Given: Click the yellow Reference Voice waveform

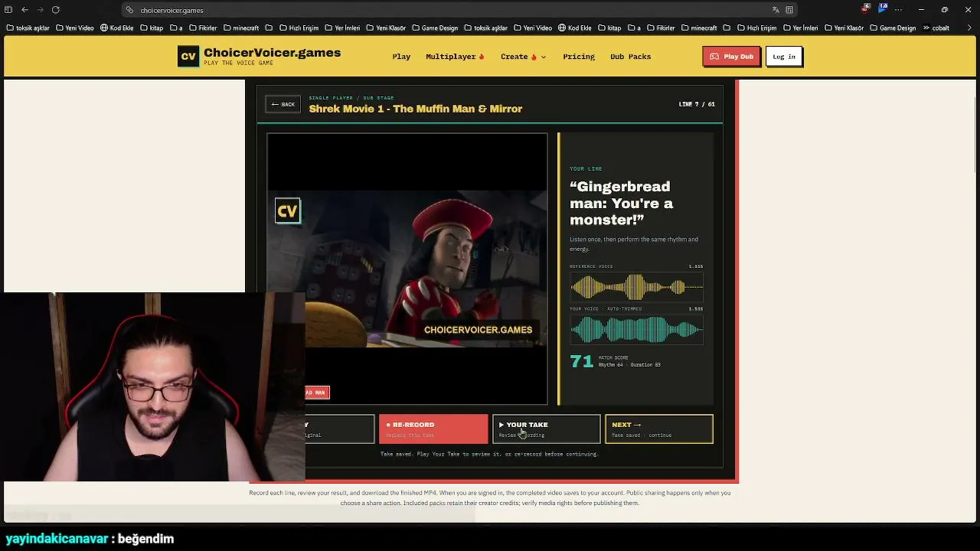Looking at the screenshot, I should point(636,288).
